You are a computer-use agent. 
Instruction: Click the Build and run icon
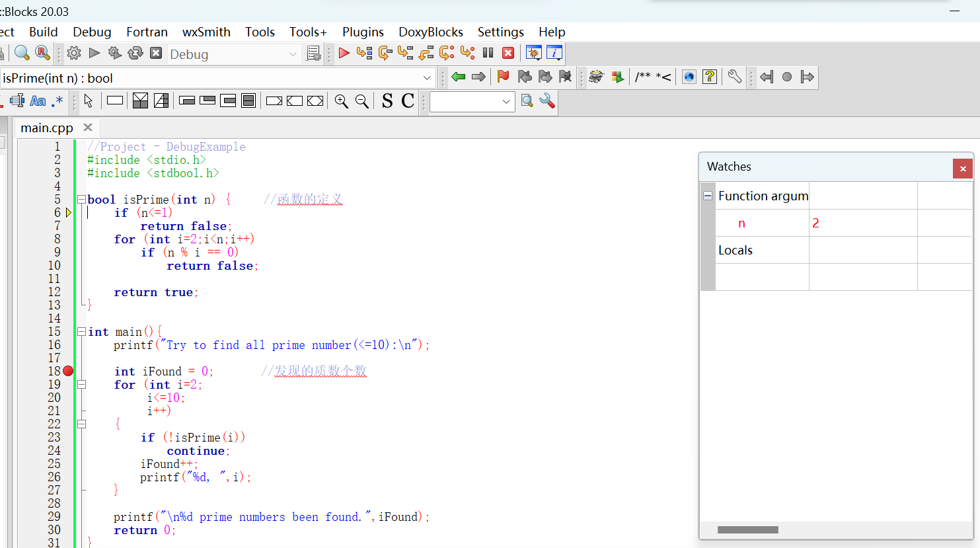pos(115,53)
